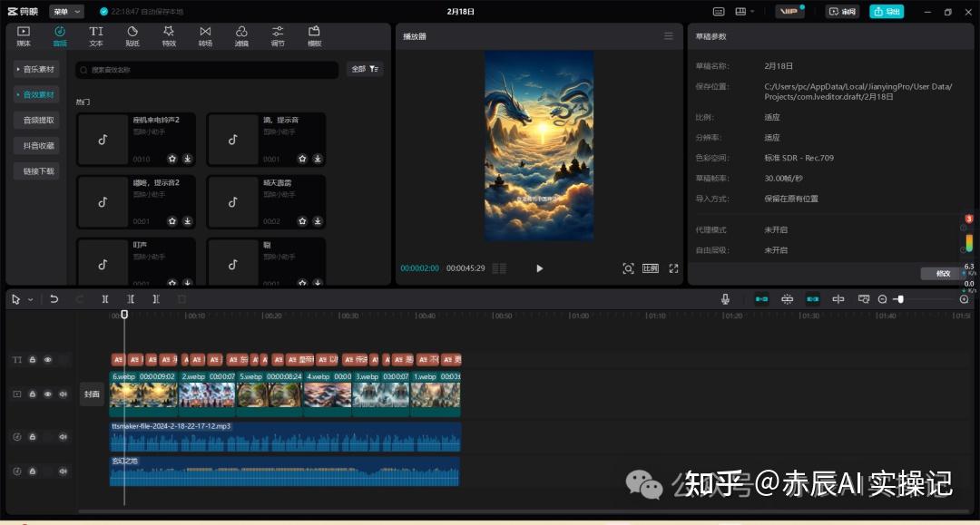Switch to the 转场 transitions tab

(205, 36)
